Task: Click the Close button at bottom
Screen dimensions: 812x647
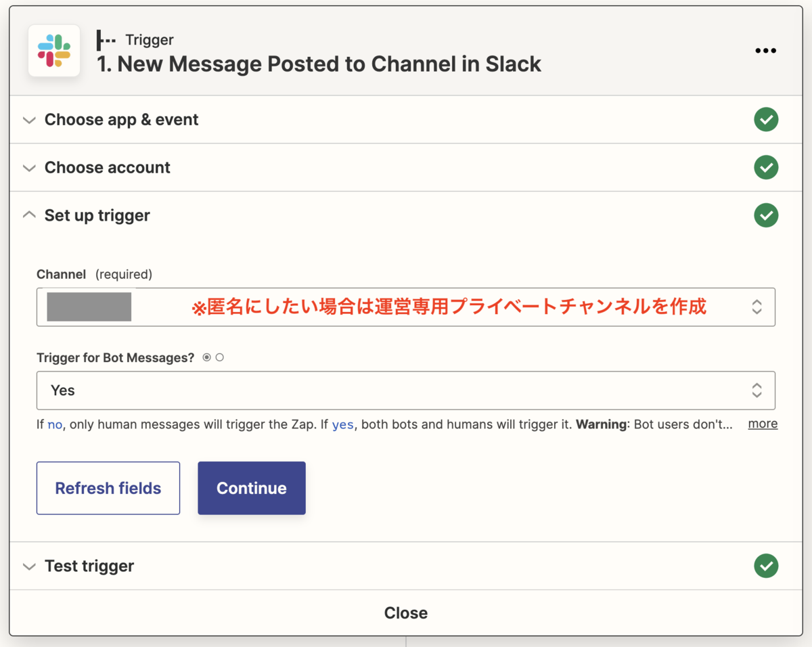Action: [x=406, y=612]
